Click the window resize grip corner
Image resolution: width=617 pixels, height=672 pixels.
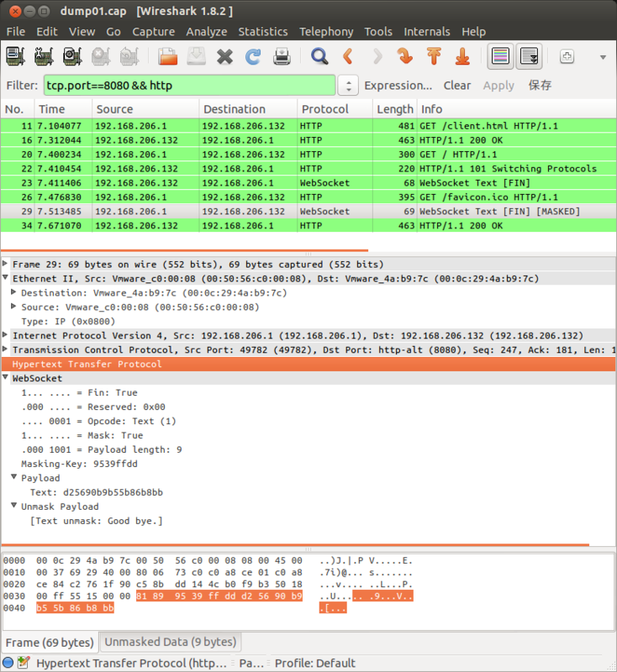(x=611, y=666)
